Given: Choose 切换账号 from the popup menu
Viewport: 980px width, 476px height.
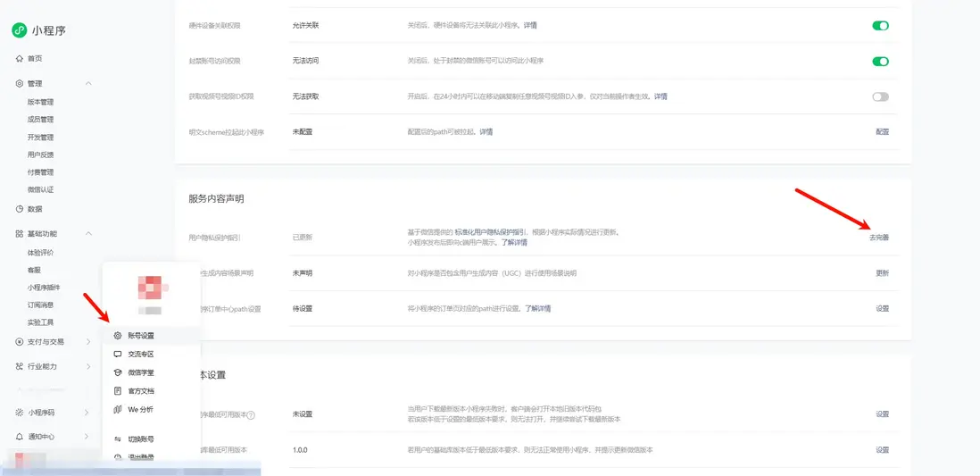Looking at the screenshot, I should pyautogui.click(x=153, y=439).
